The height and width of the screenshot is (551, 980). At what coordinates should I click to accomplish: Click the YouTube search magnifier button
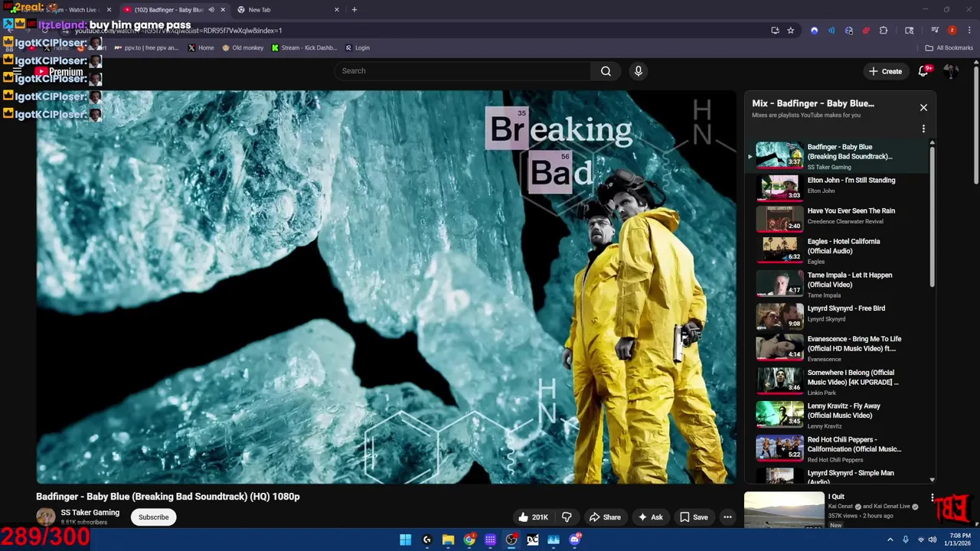606,71
